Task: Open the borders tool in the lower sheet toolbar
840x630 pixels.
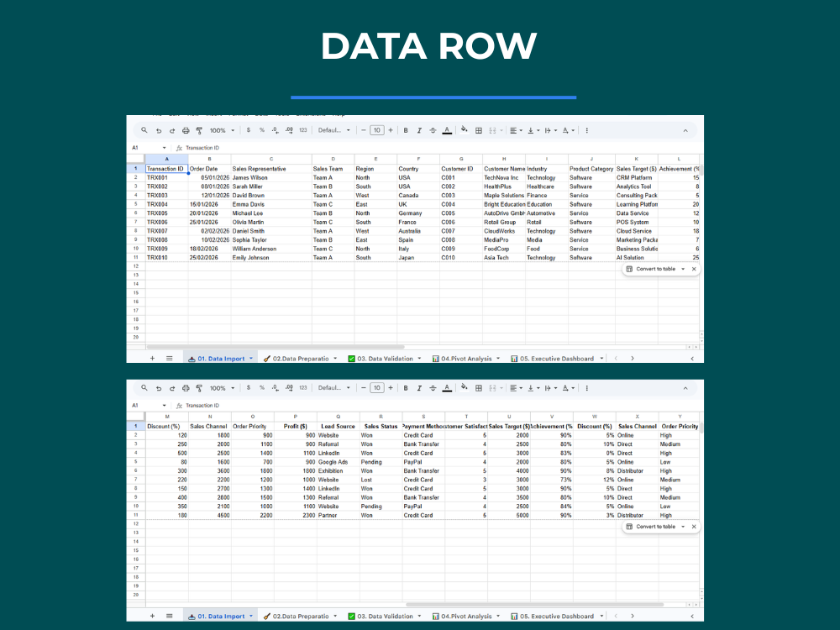Action: pos(479,388)
